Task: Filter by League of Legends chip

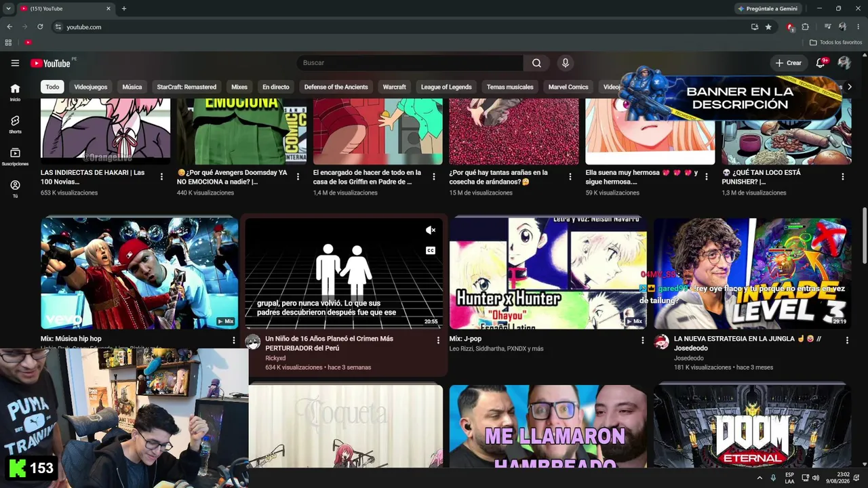Action: tap(446, 87)
